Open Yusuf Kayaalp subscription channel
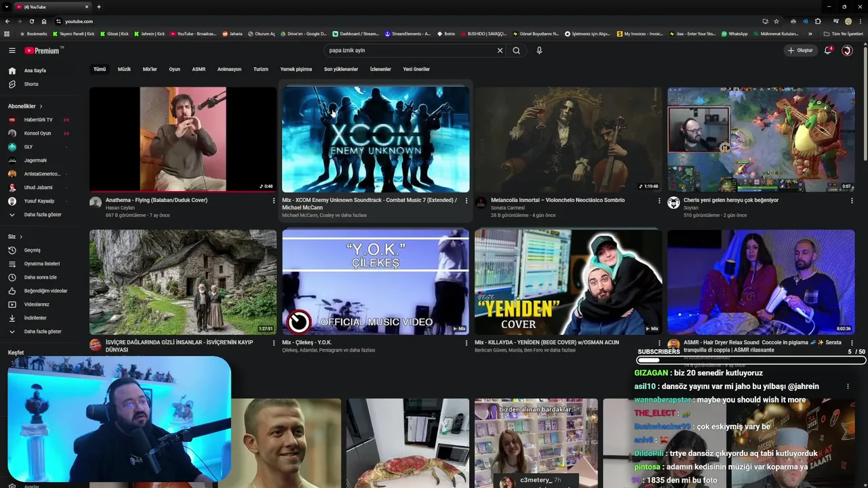This screenshot has height=488, width=868. click(x=39, y=201)
